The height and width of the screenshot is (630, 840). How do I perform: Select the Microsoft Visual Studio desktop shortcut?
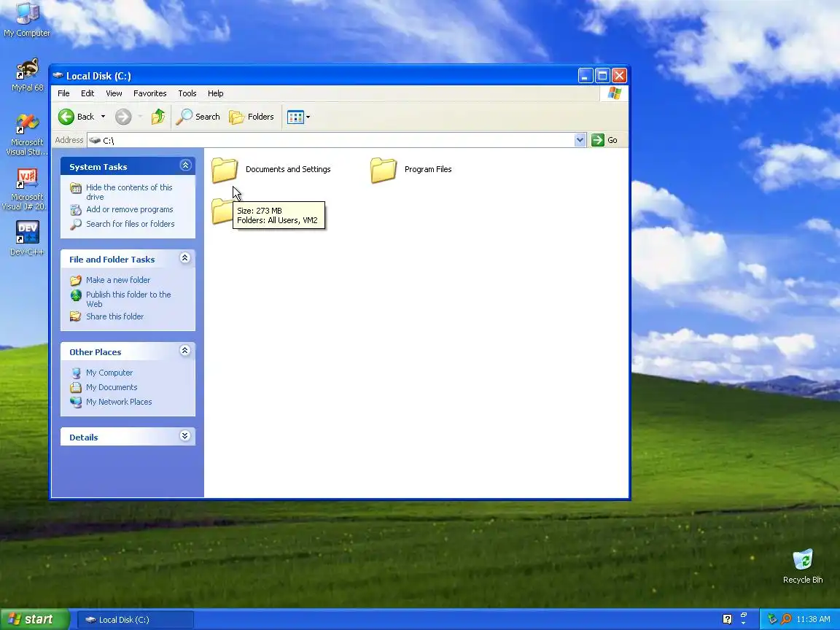27,135
